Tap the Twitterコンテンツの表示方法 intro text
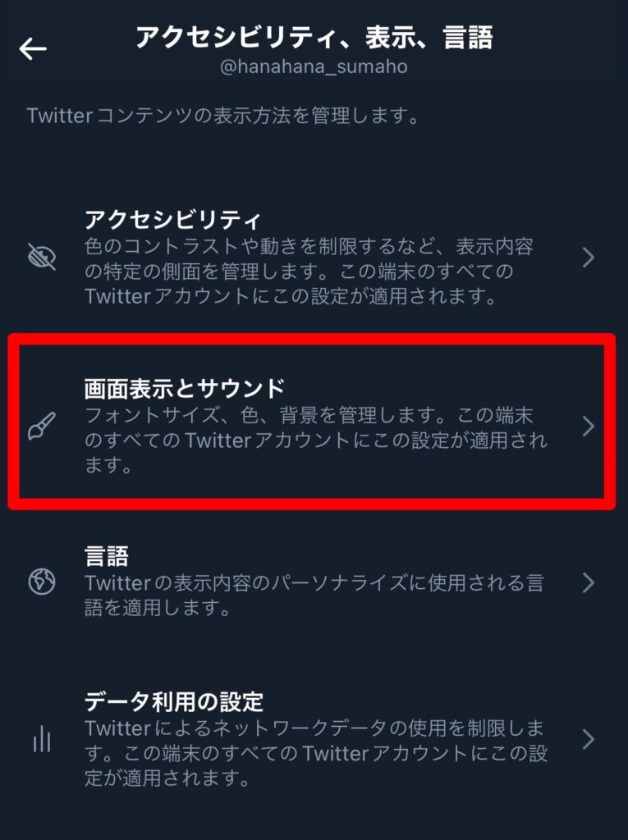This screenshot has height=840, width=628. click(222, 116)
